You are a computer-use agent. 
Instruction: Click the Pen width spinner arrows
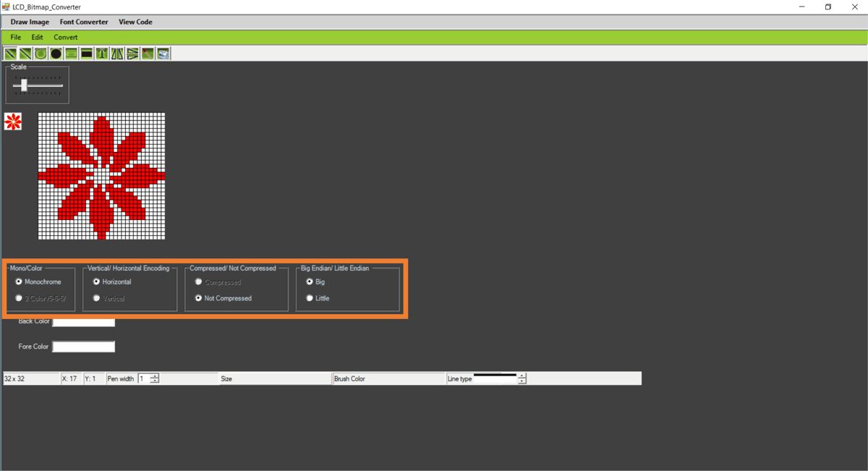coord(155,378)
